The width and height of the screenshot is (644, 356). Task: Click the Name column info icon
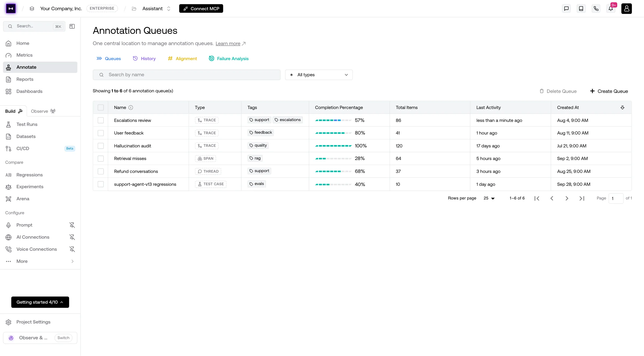click(131, 107)
